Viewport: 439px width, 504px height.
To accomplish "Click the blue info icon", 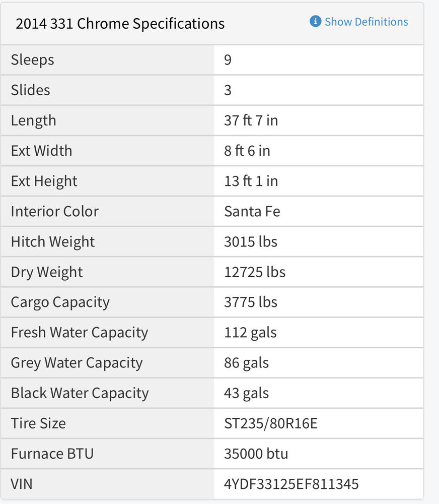I will click(x=315, y=22).
